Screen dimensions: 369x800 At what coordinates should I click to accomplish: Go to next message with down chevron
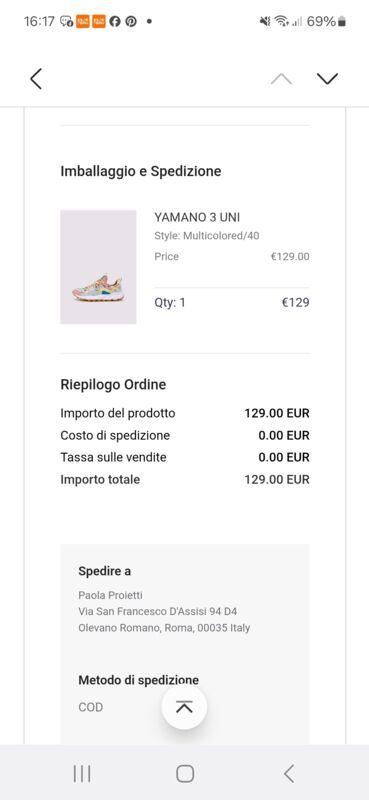coord(327,79)
